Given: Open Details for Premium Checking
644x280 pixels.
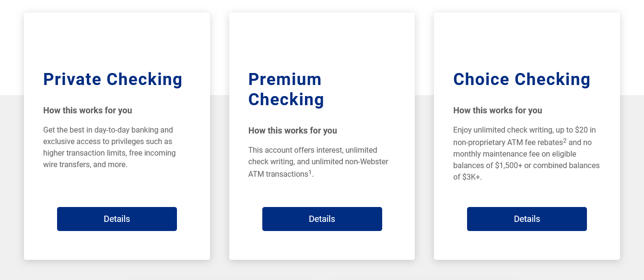Looking at the screenshot, I should pos(322,219).
